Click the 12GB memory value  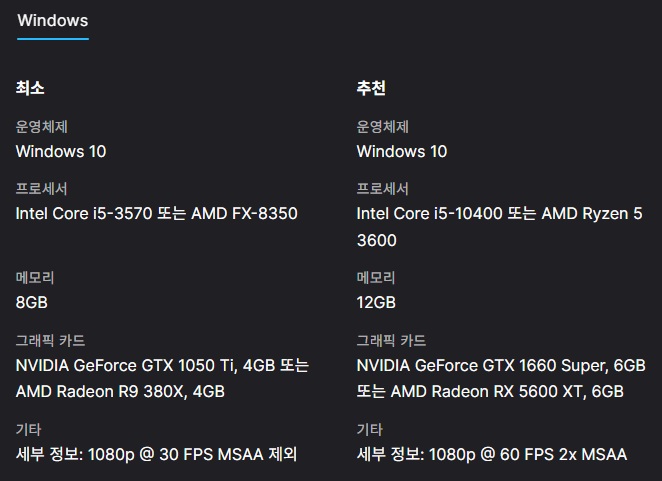click(376, 302)
